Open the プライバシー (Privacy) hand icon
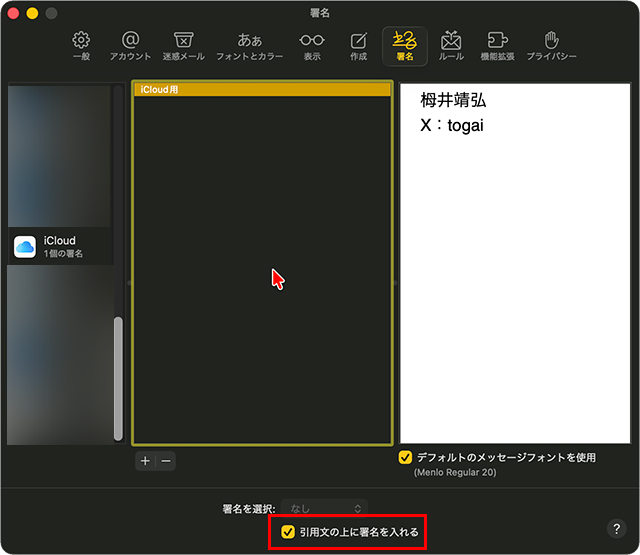640x555 pixels. pyautogui.click(x=551, y=46)
